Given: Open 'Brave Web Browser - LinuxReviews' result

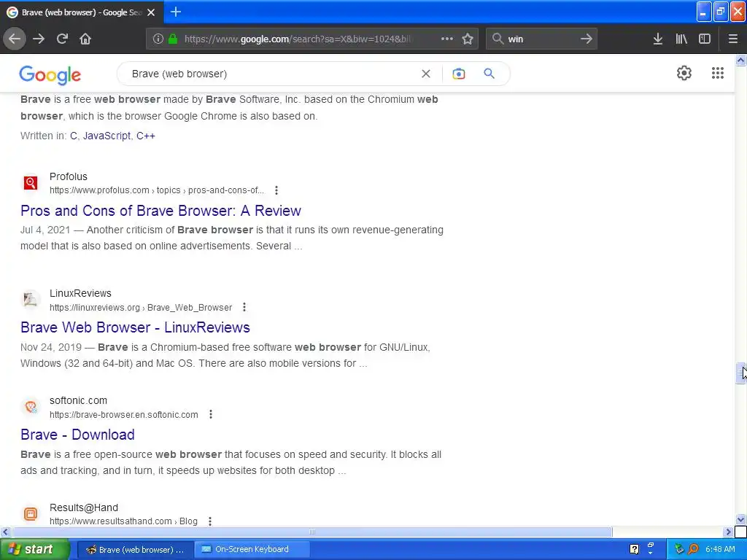Looking at the screenshot, I should 135,327.
